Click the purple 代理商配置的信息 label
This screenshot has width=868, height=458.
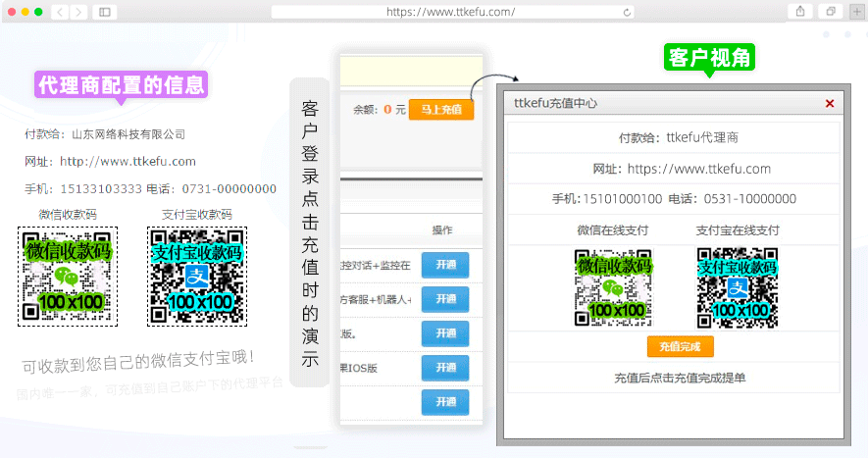pos(122,84)
